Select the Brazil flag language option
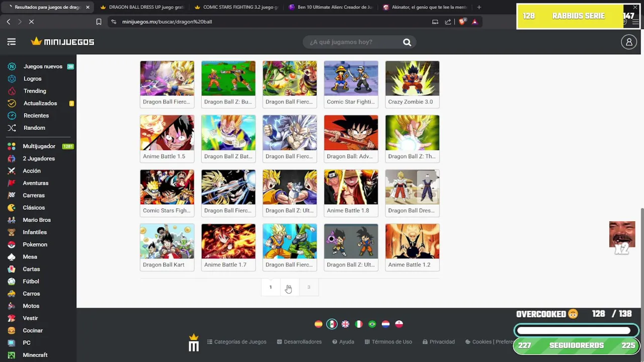Image resolution: width=644 pixels, height=362 pixels. pyautogui.click(x=372, y=324)
